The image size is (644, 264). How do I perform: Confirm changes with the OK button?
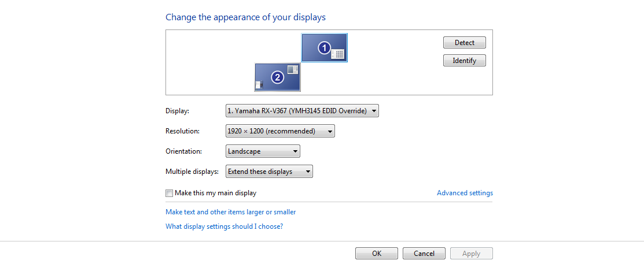[x=377, y=254]
